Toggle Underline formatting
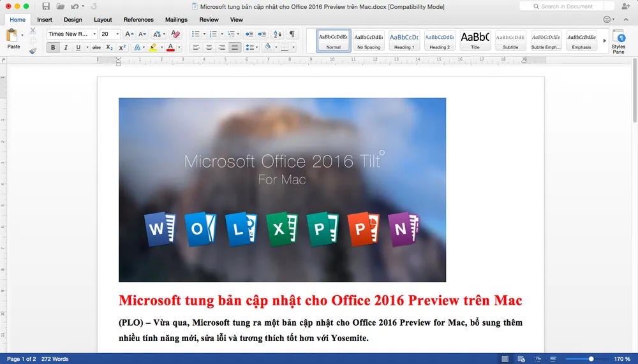 (x=78, y=48)
